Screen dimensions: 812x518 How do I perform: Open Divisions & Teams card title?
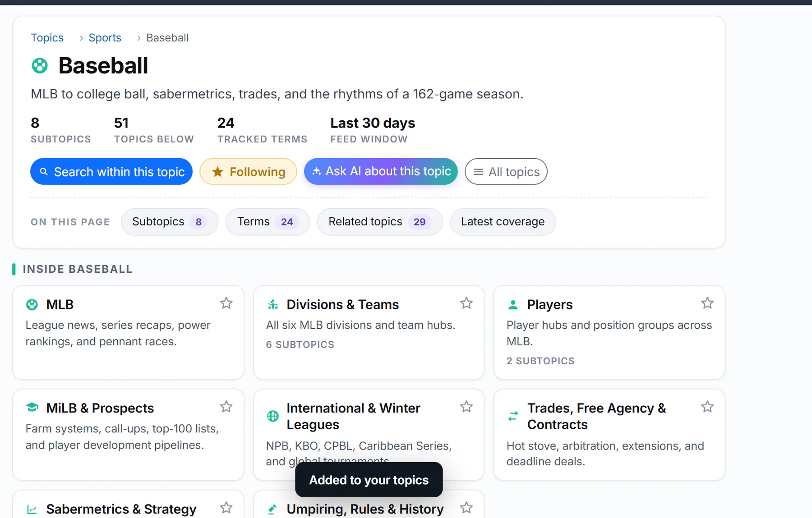coord(342,305)
